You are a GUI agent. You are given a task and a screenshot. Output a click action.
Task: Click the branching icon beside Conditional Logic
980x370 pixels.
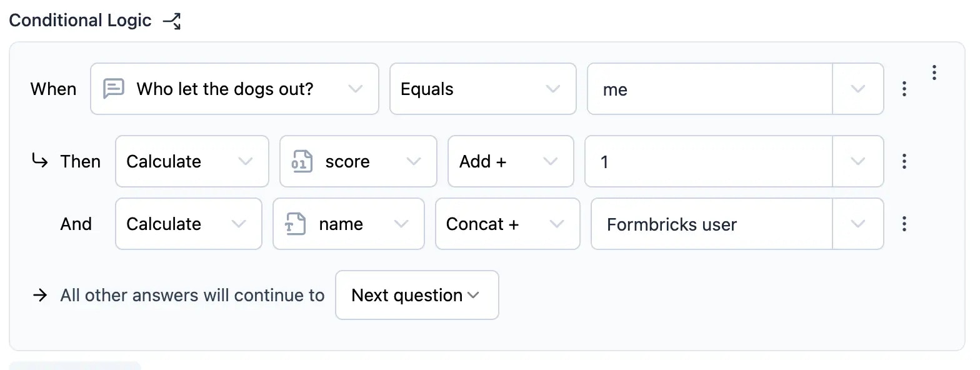[x=172, y=20]
